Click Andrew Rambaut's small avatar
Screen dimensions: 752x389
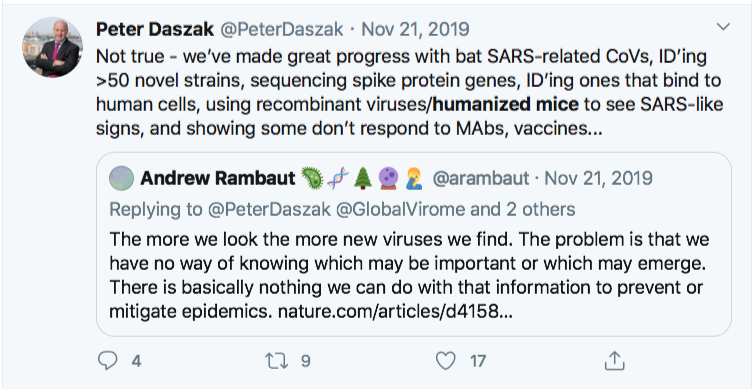click(x=121, y=178)
